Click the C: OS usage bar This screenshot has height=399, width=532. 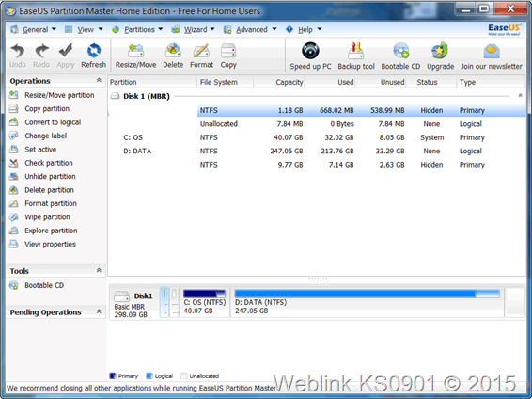(204, 294)
